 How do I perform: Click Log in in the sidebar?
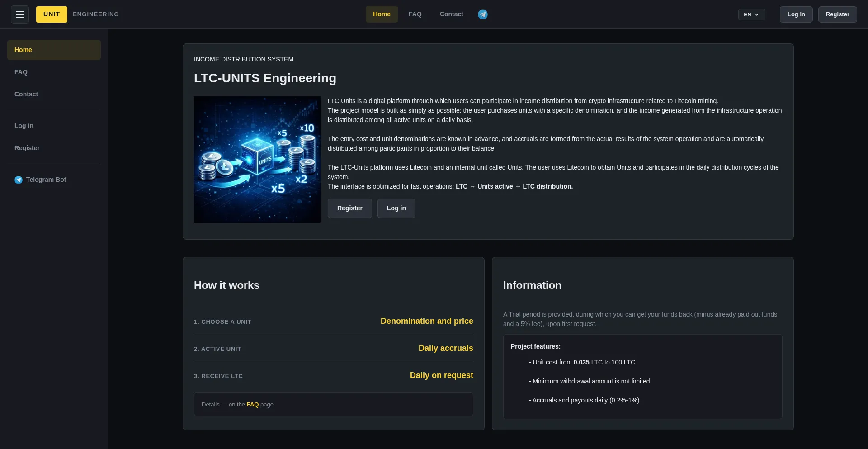point(54,126)
